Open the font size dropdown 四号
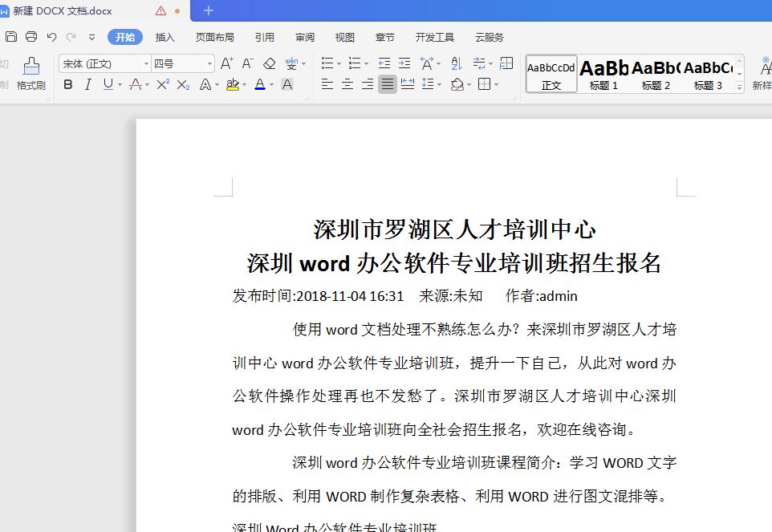Viewport: 772px width, 532px height. (x=183, y=64)
